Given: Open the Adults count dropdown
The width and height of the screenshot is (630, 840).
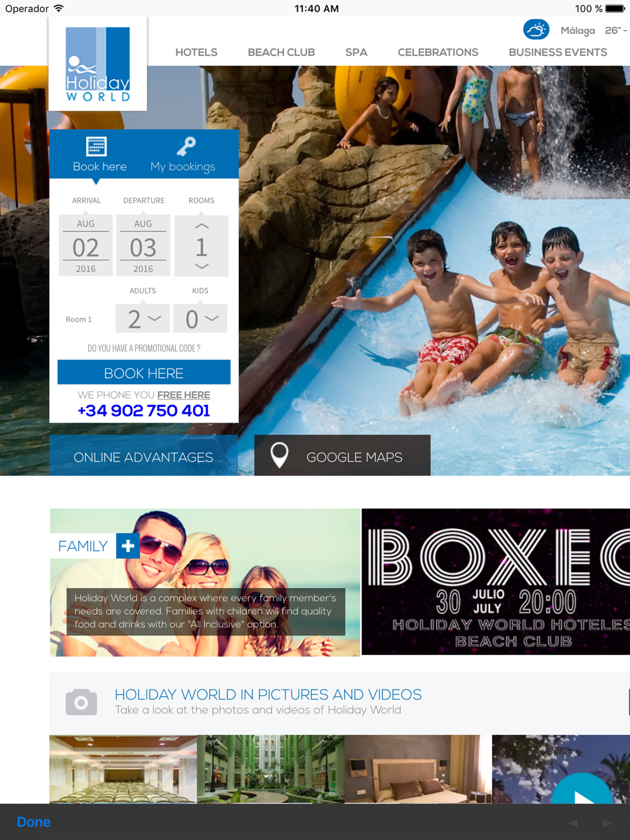Looking at the screenshot, I should click(x=143, y=319).
